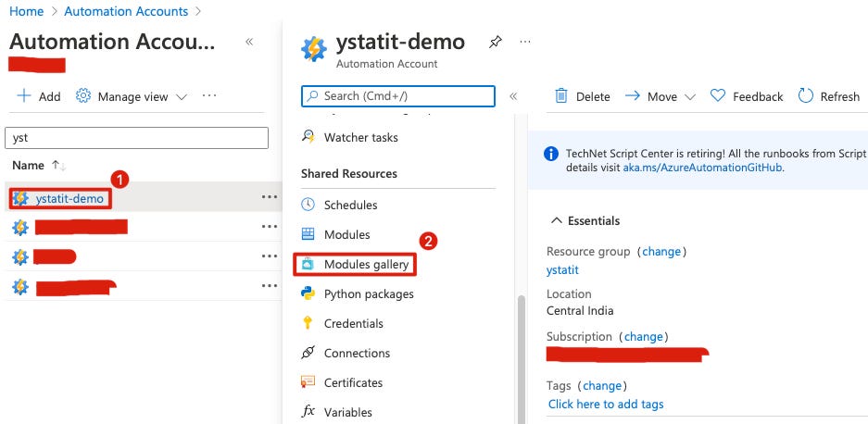Collapse the Essentials section
Image resolution: width=868 pixels, height=424 pixels.
(585, 221)
